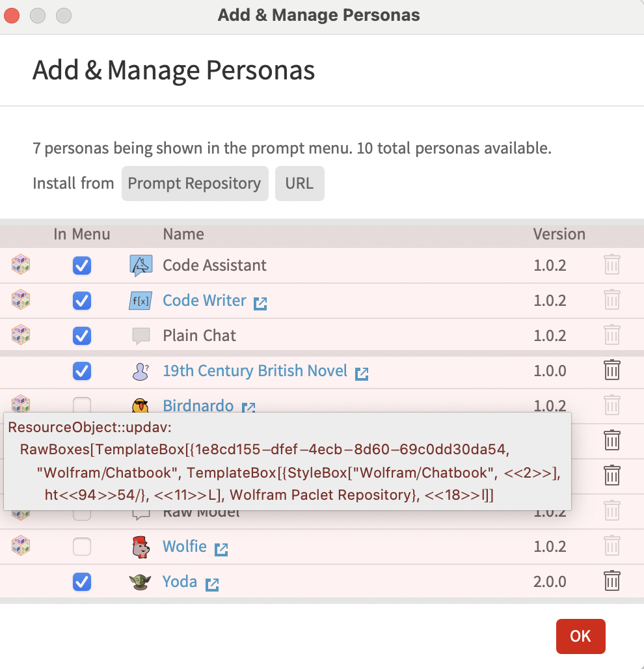This screenshot has height=669, width=644.
Task: Click the Plain Chat speech bubble icon
Action: pos(141,335)
